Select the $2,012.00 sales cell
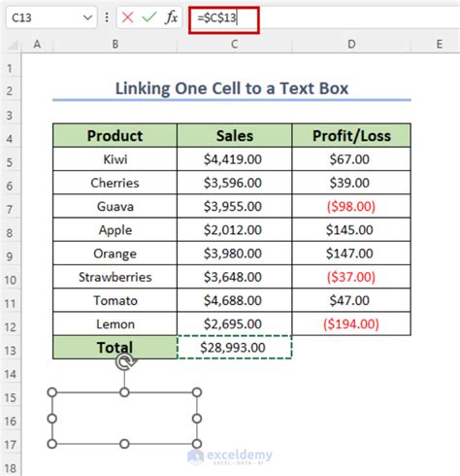 [x=235, y=230]
